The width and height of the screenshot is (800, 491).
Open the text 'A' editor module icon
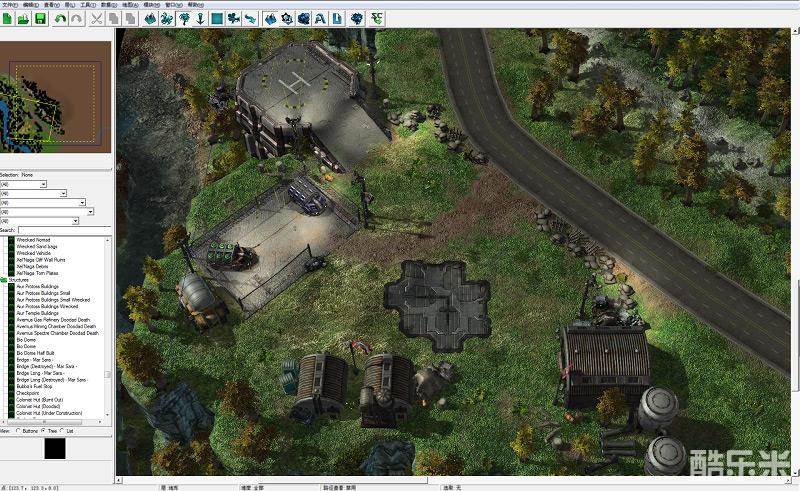point(319,18)
